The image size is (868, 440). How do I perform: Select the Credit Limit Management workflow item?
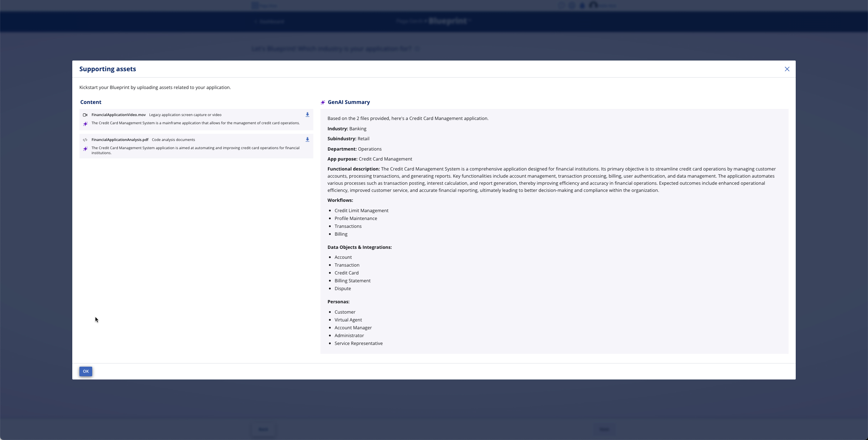361,211
